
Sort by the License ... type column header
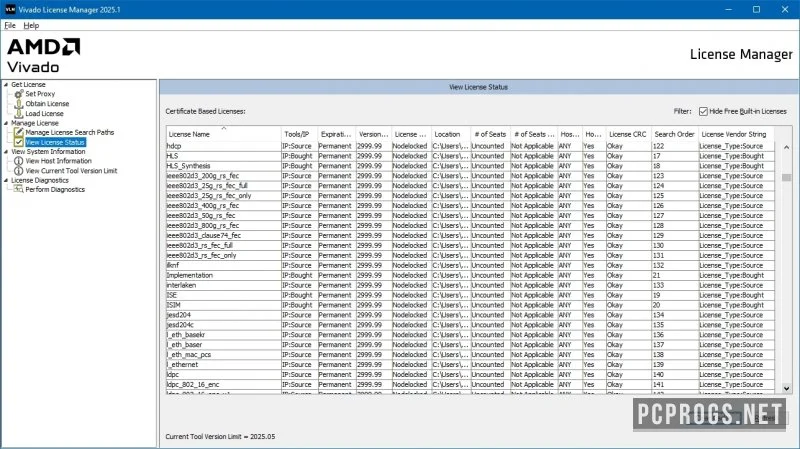[x=411, y=134]
